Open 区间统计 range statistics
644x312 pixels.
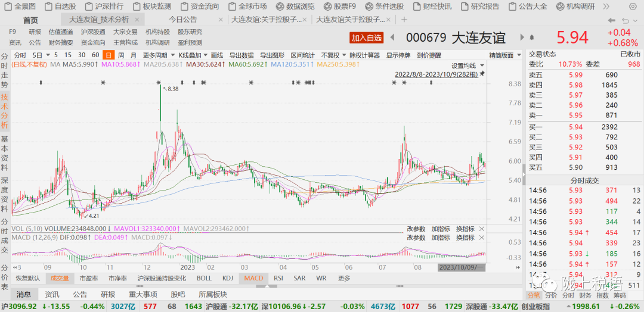[x=303, y=55]
